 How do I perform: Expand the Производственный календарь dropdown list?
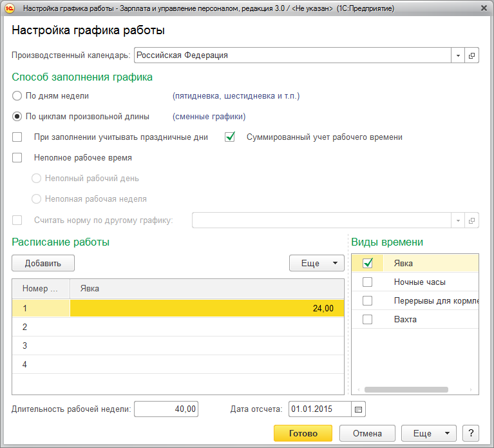coord(458,55)
